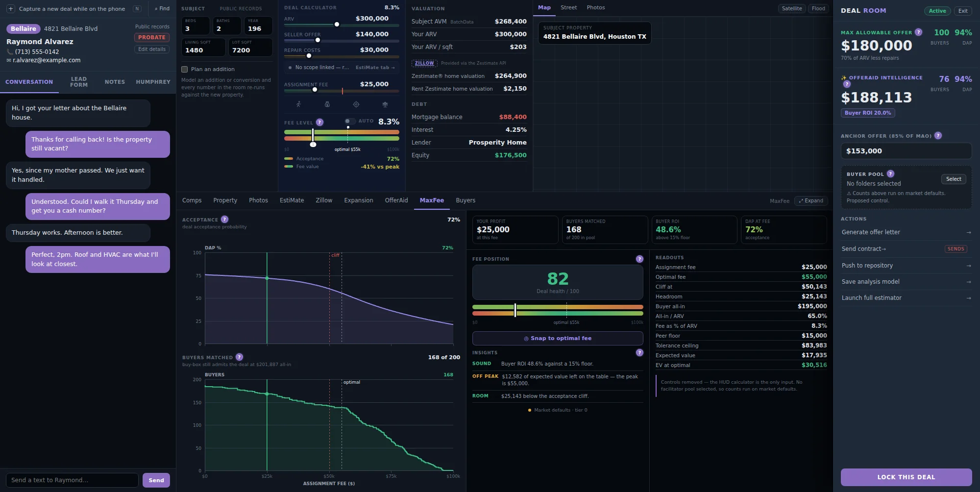This screenshot has height=492, width=980.
Task: Switch to the Notes tab
Action: 115,82
